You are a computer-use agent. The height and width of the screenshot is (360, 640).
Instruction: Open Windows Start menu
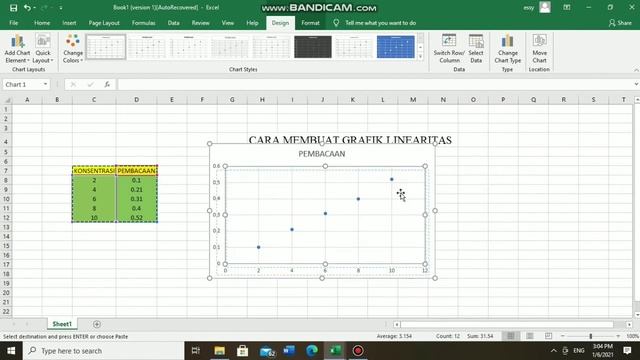11,351
